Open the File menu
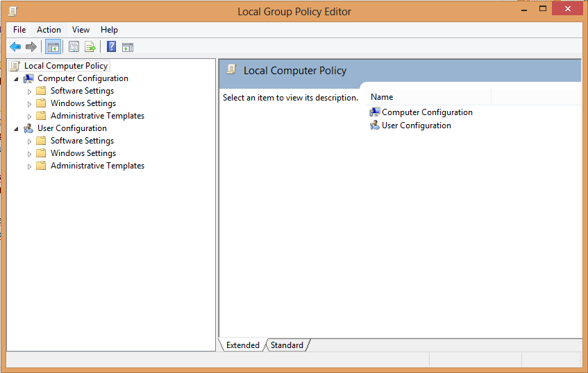Viewport: 588px width, 373px height. (19, 30)
